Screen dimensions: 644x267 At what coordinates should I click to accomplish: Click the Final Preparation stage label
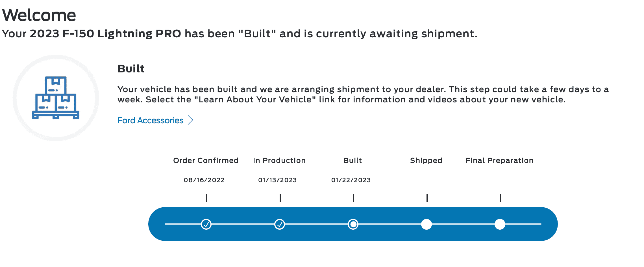click(x=499, y=160)
